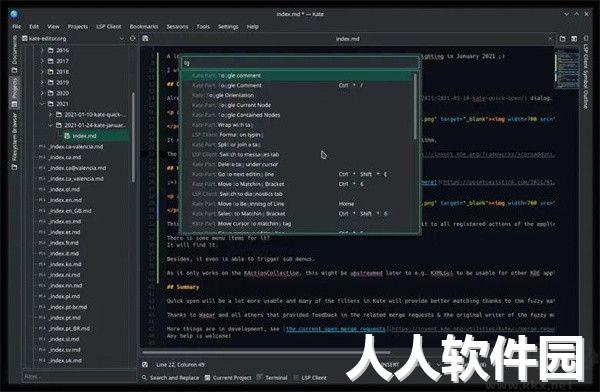Screen dimensions: 600x392
Task: Open the File menu
Action: 16,27
